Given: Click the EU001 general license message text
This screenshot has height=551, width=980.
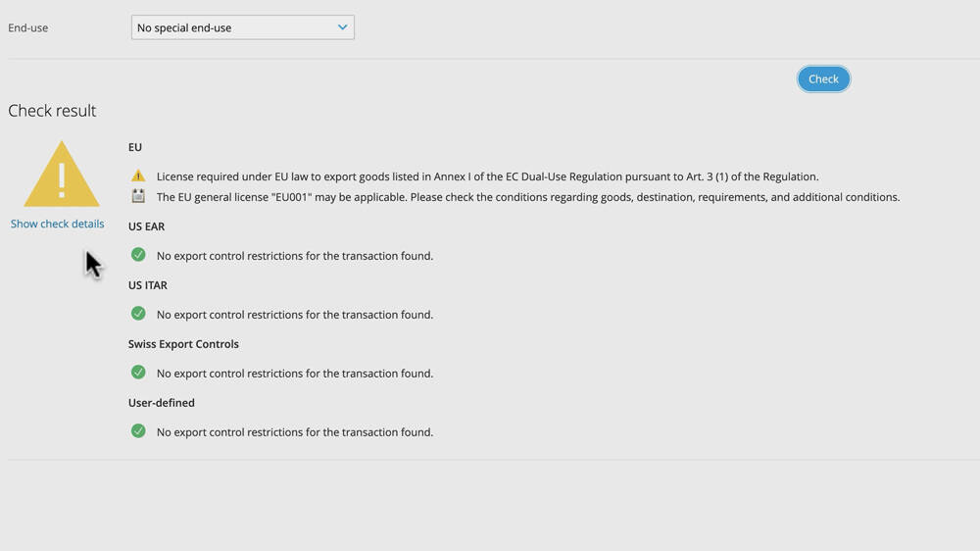Looking at the screenshot, I should pos(528,197).
